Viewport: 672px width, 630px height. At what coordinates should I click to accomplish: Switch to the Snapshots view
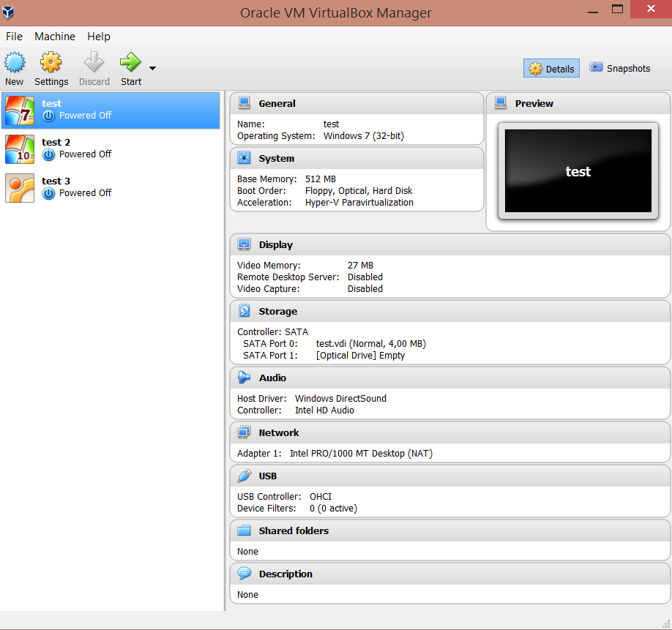click(620, 68)
